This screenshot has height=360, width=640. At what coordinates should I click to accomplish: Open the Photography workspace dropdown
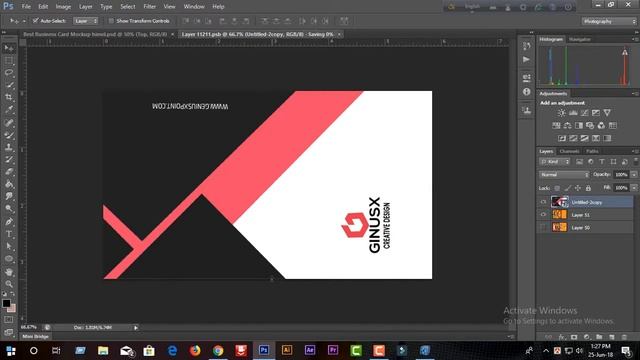tap(609, 21)
